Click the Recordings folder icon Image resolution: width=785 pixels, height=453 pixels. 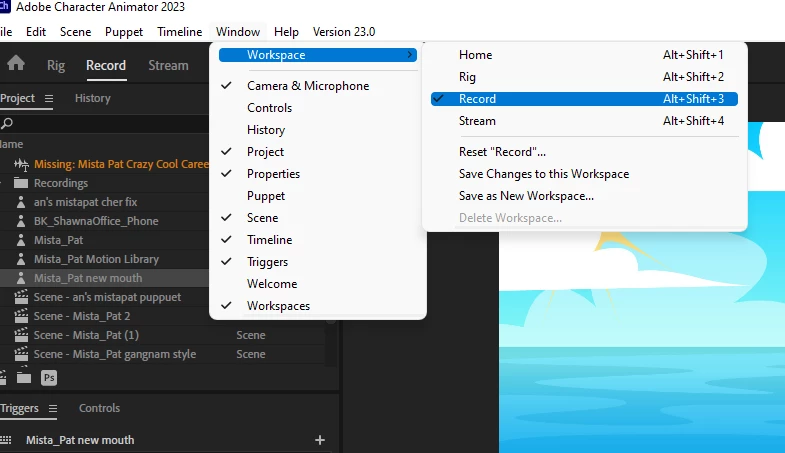21,183
